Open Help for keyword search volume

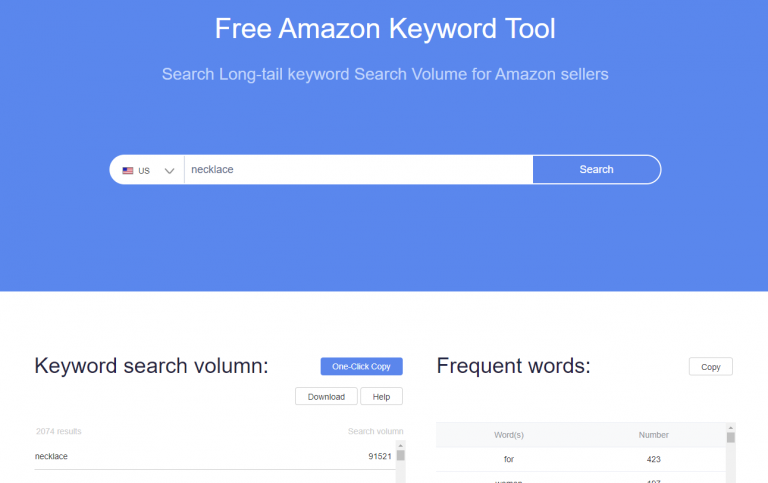pos(381,396)
